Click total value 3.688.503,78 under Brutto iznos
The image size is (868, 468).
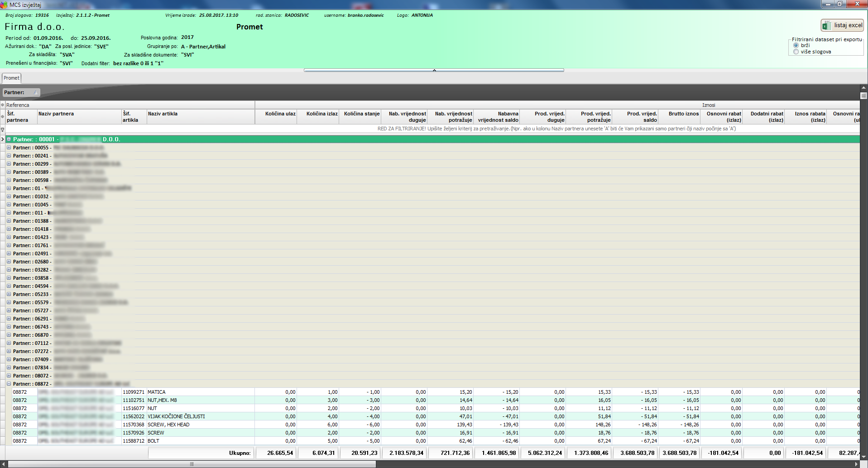679,453
